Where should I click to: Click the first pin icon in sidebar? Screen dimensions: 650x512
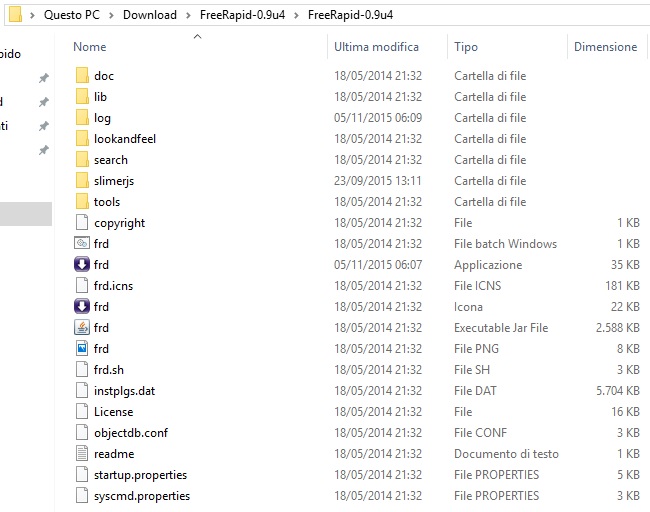click(x=43, y=78)
